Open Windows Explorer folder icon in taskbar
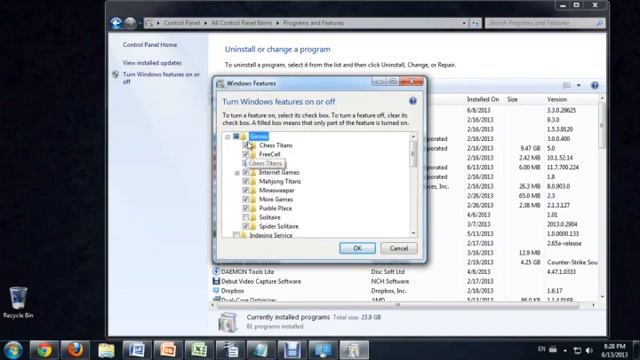 (x=106, y=350)
